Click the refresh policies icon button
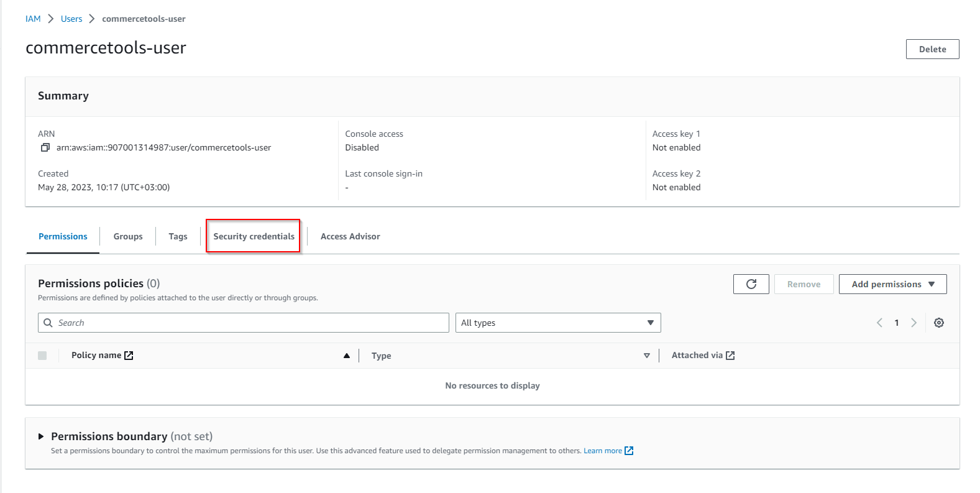The image size is (980, 493). click(x=751, y=284)
